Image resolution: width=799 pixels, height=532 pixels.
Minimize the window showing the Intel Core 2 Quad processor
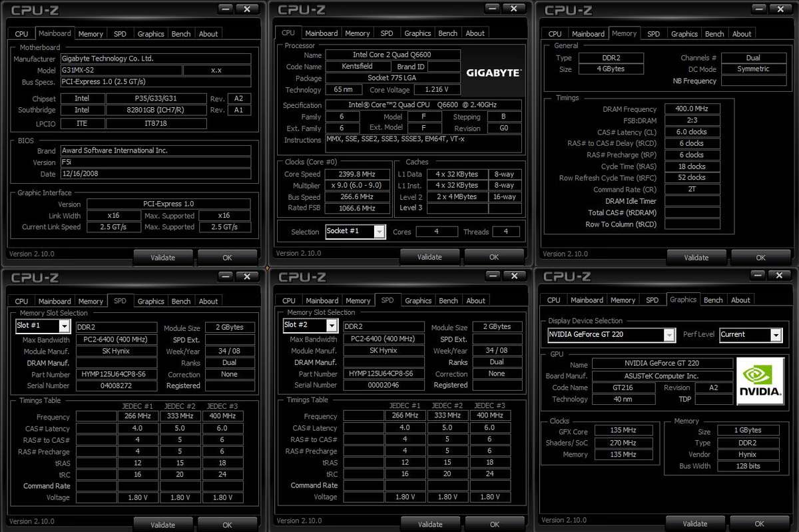click(x=492, y=9)
